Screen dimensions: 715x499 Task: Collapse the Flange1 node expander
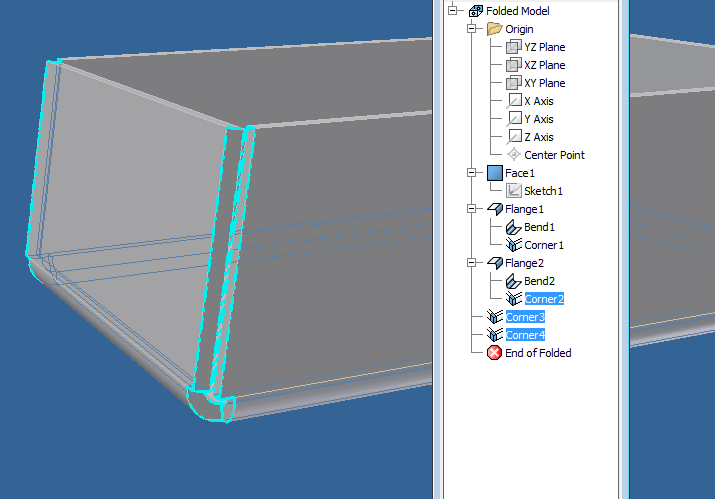point(471,209)
